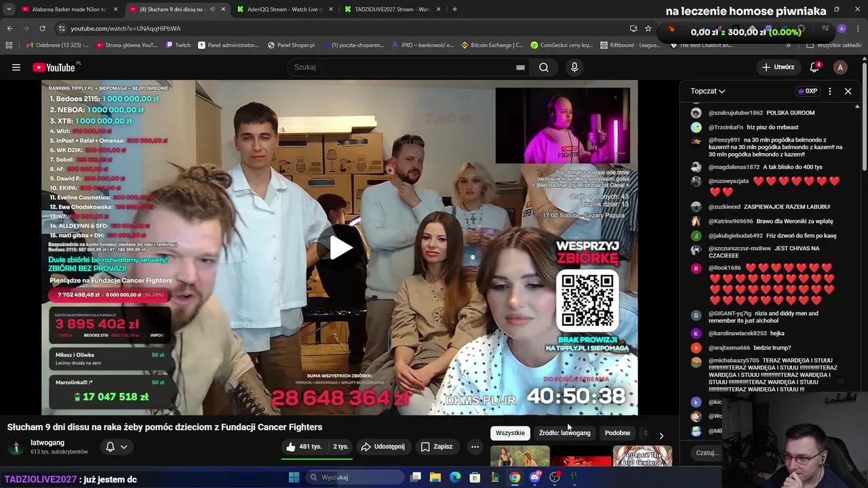Open chat options three-dot menu
This screenshot has height=488, width=868.
tap(830, 91)
